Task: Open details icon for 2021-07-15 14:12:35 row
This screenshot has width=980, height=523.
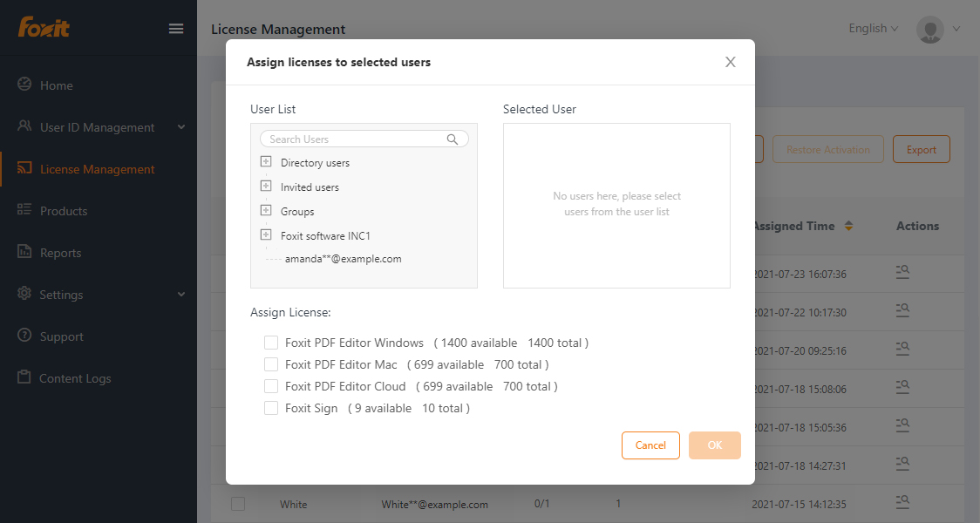Action: 902,502
